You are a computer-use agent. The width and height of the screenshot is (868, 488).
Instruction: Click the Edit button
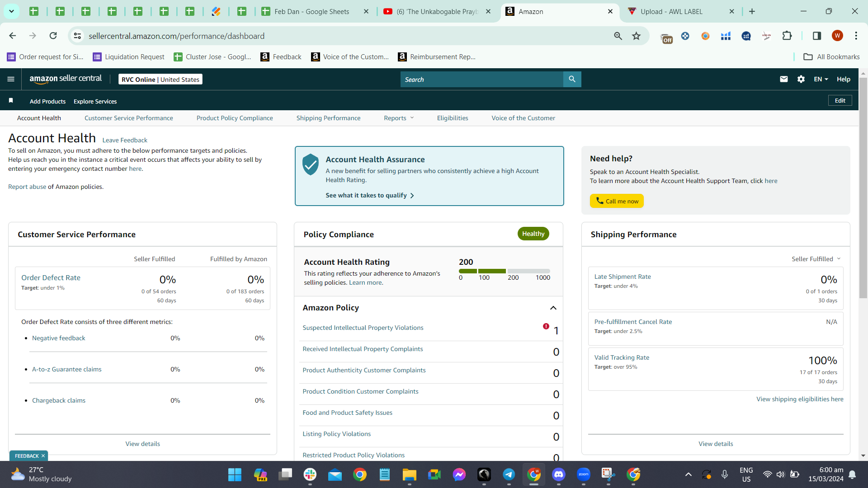coord(840,100)
